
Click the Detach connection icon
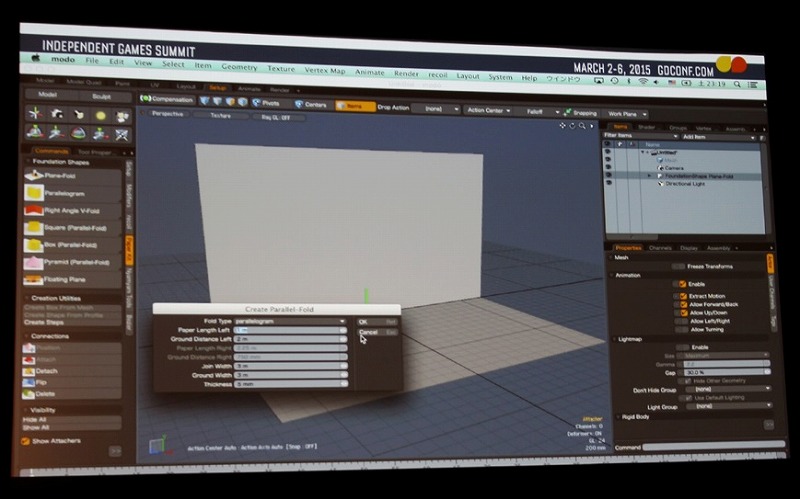29,371
